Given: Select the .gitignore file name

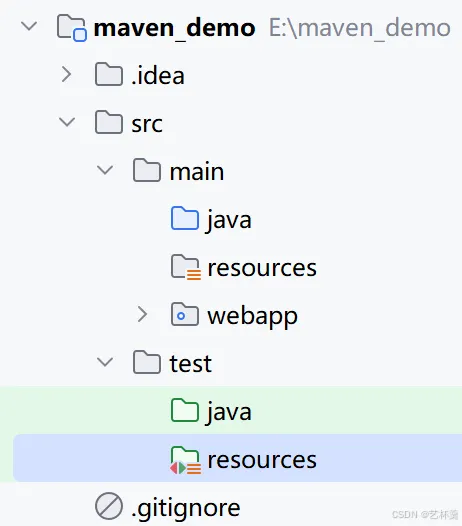Looking at the screenshot, I should point(186,509).
